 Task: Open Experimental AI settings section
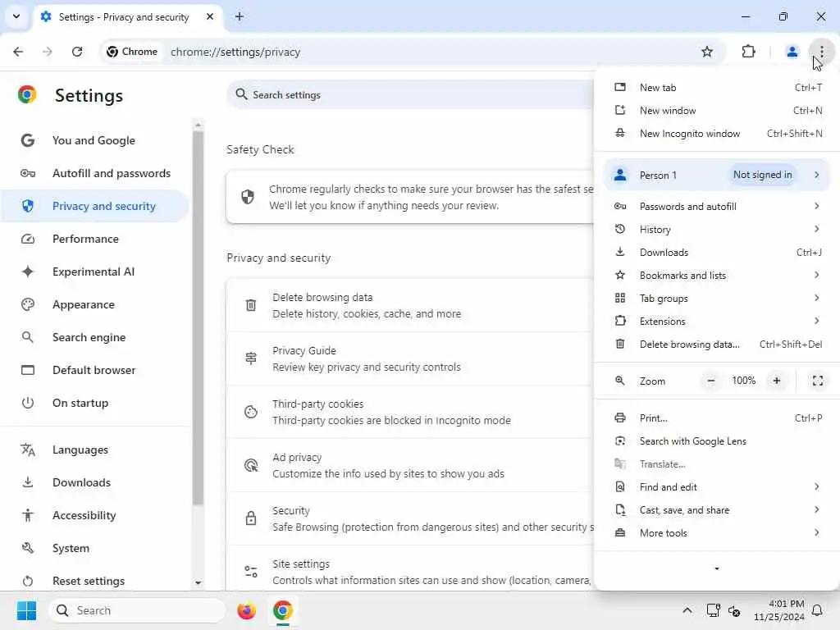click(x=95, y=272)
